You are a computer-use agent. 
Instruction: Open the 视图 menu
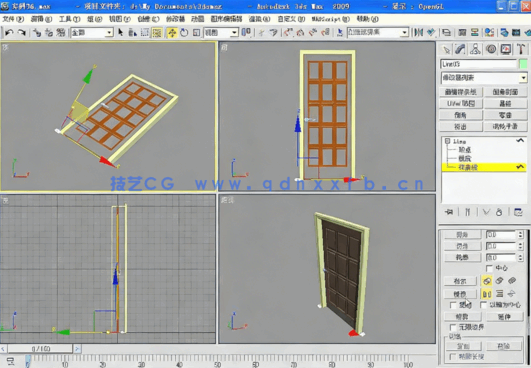(x=120, y=19)
